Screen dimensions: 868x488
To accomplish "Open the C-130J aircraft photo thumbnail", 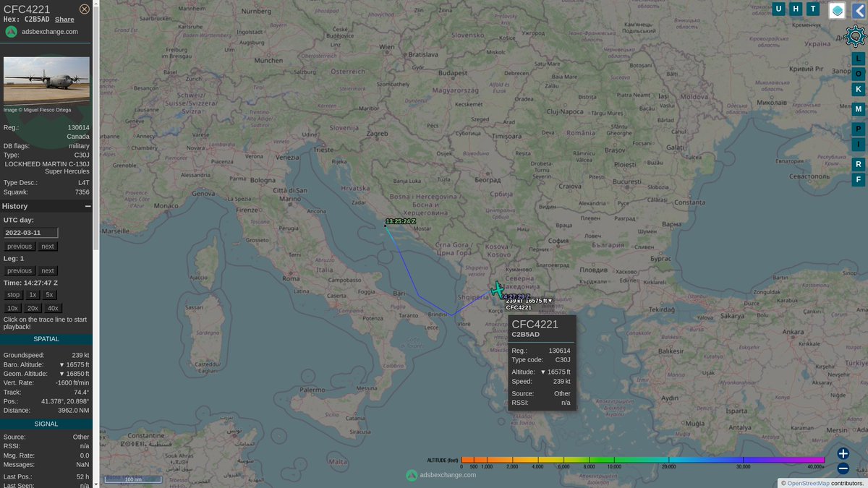I will 46,80.
